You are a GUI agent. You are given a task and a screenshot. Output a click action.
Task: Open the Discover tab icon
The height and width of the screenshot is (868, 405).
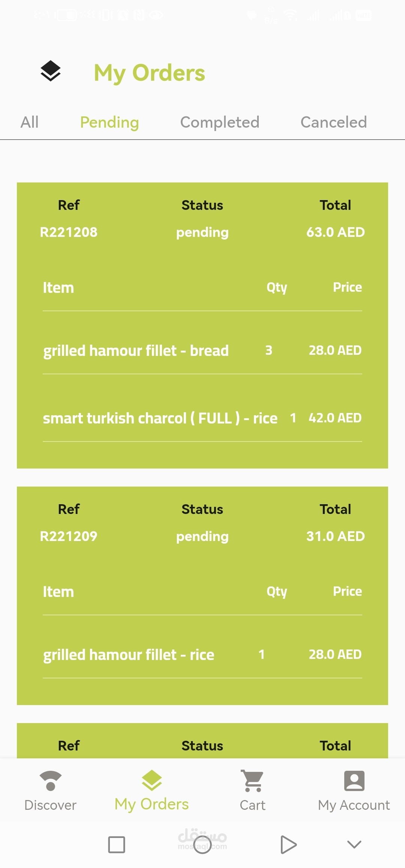[50, 781]
